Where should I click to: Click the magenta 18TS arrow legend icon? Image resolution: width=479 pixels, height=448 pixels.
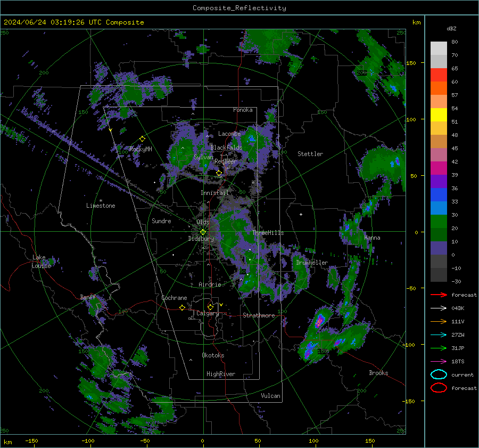(439, 362)
